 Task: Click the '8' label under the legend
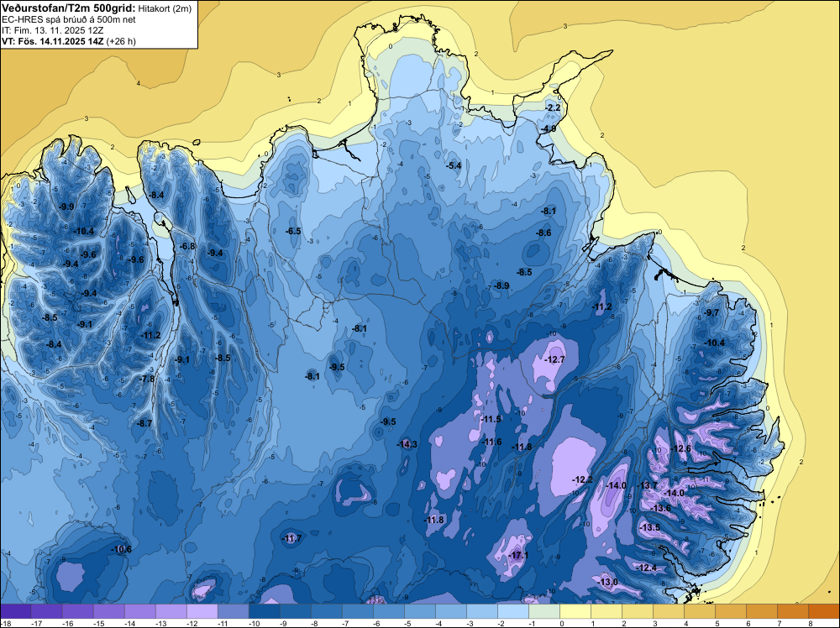pos(810,623)
